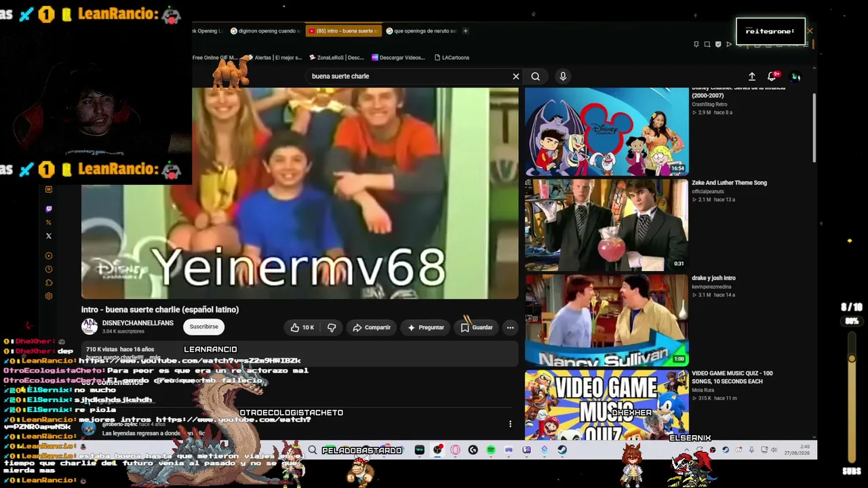Click the pin icon in browser toolbar
The image size is (868, 488).
point(696,44)
